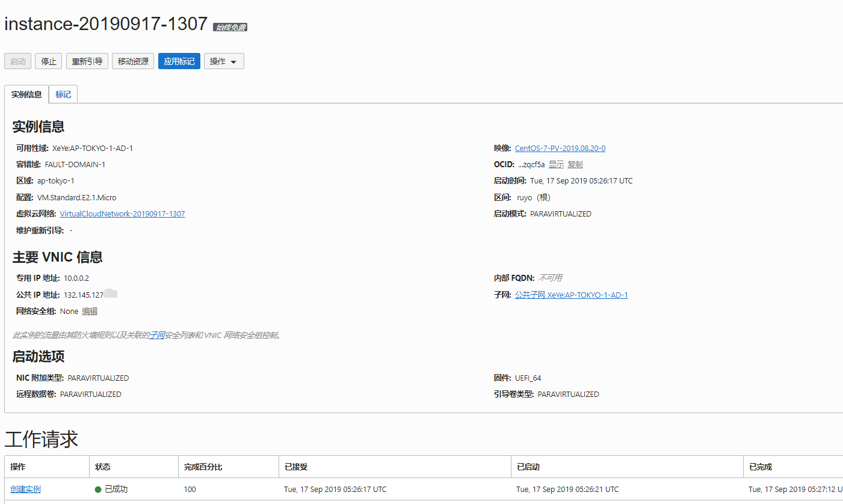This screenshot has height=504, width=843.
Task: Open VirtualCloudNetwork-20190917-1307 link
Action: tap(122, 214)
